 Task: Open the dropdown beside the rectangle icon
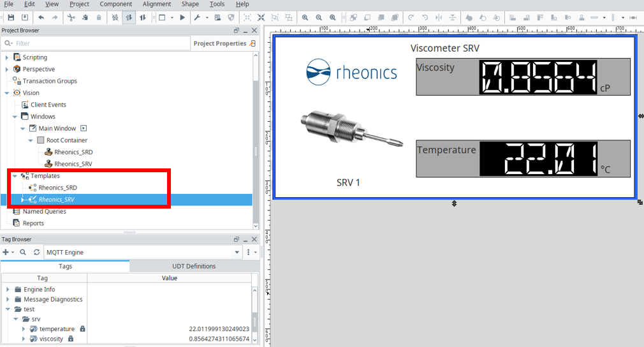click(x=172, y=18)
